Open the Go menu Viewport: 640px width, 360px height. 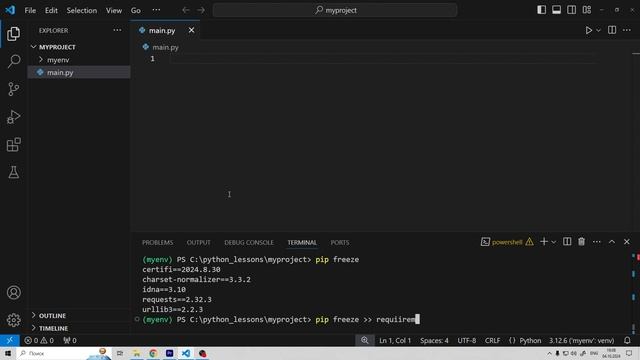click(x=136, y=11)
